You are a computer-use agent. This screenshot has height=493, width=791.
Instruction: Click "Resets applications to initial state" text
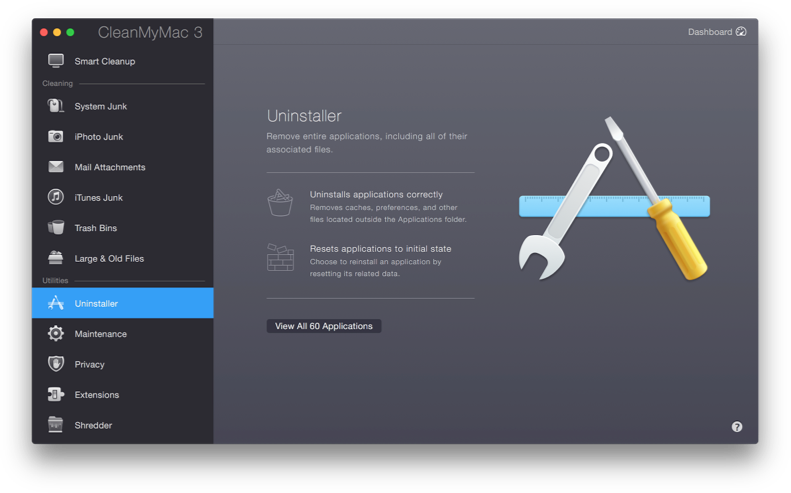380,248
